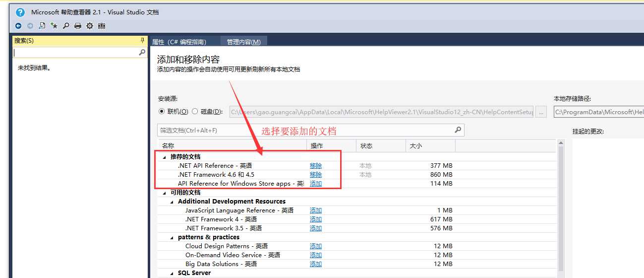The width and height of the screenshot is (644, 278).
Task: Select JavaScript Language Reference row name
Action: (x=239, y=210)
